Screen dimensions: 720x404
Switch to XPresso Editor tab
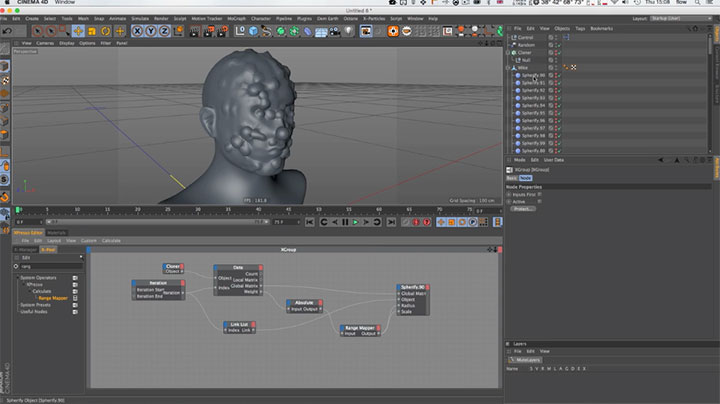coord(28,233)
